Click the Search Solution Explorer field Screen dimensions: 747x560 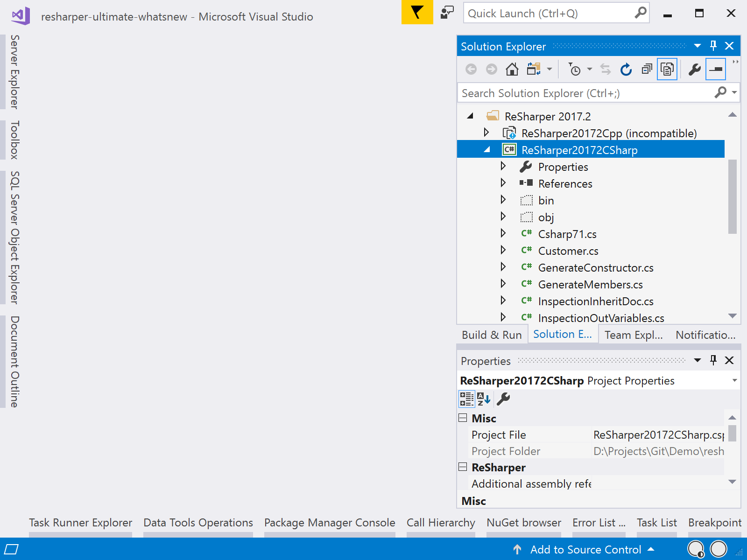(585, 93)
